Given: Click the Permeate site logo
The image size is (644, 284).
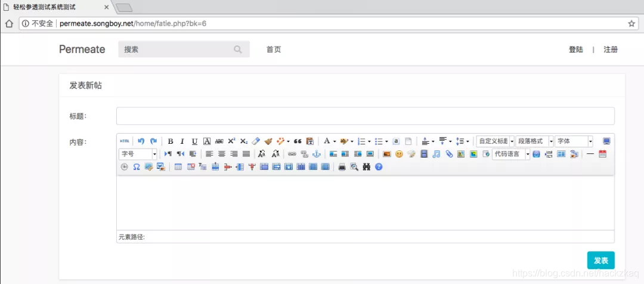Looking at the screenshot, I should [82, 50].
